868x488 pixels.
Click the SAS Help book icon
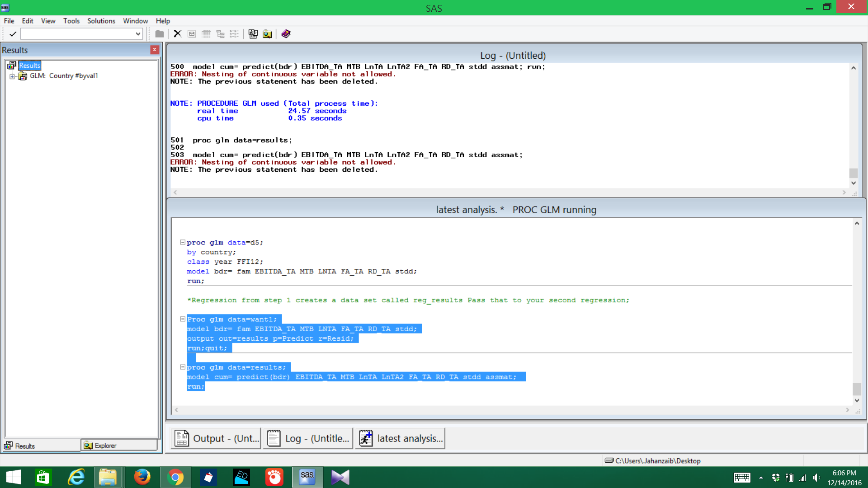(286, 34)
